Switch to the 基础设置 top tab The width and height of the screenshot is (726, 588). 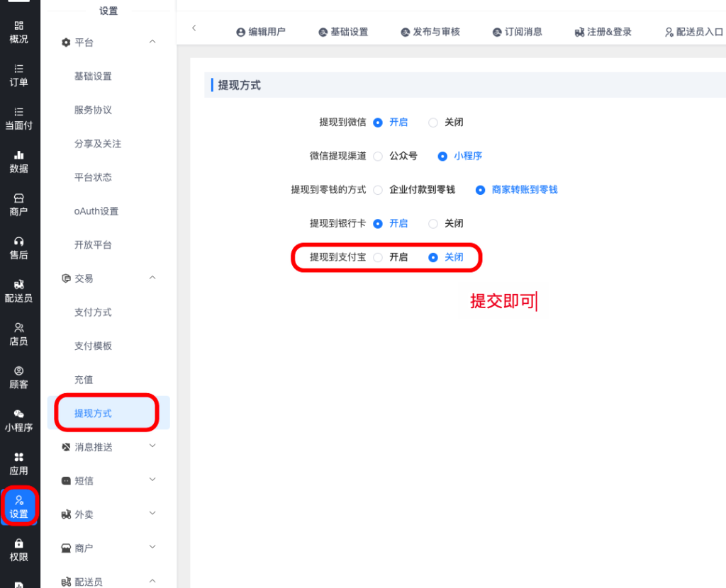pyautogui.click(x=343, y=32)
